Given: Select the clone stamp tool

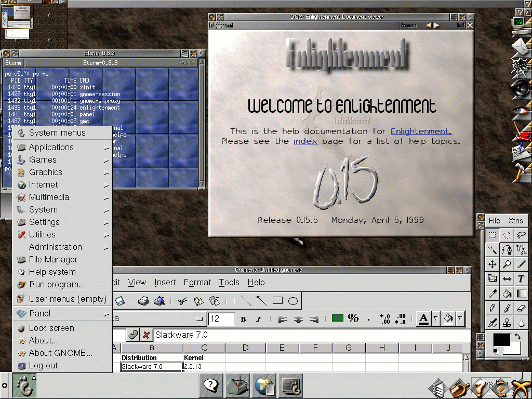Looking at the screenshot, I should click(507, 322).
